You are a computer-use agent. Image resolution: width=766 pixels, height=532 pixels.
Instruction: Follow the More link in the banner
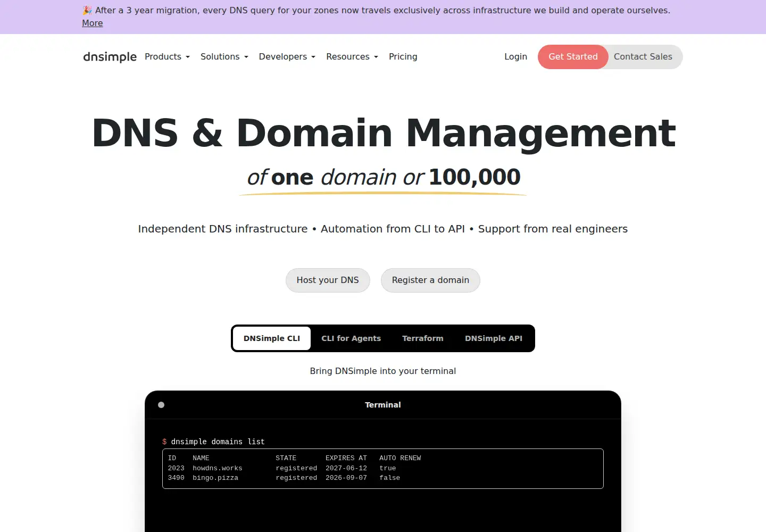click(x=93, y=23)
